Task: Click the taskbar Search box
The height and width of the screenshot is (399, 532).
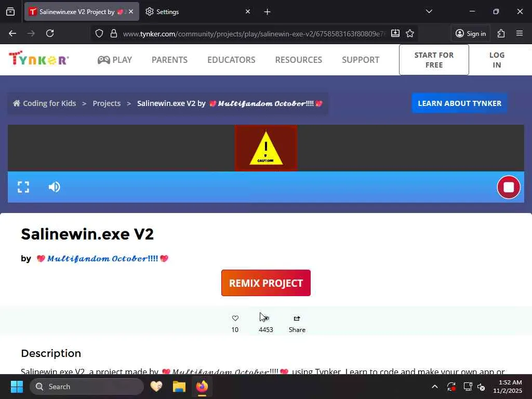Action: pyautogui.click(x=87, y=387)
